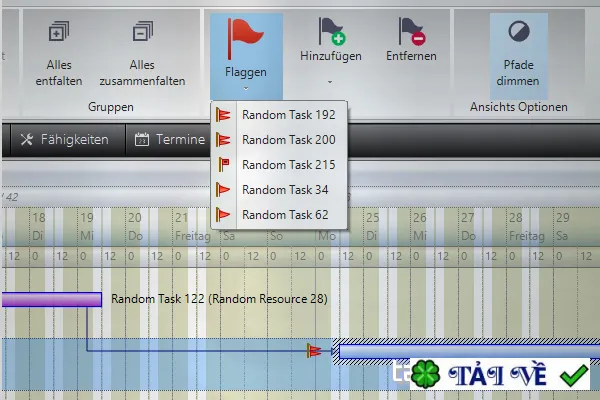This screenshot has width=600, height=400.
Task: Switch to the Termine tab
Action: click(170, 140)
